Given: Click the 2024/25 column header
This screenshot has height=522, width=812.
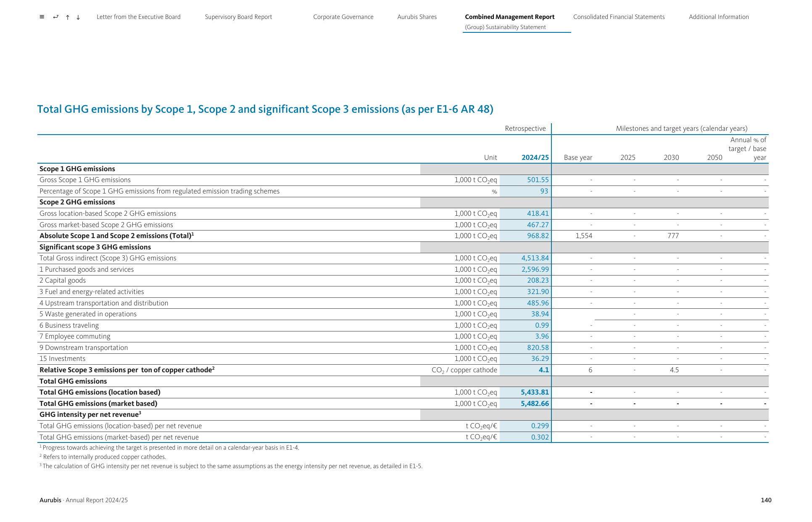Looking at the screenshot, I should 535,158.
